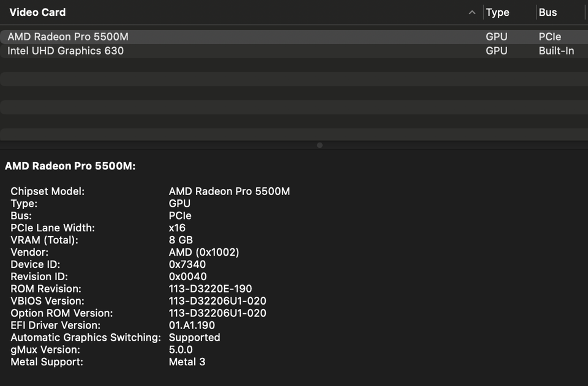The width and height of the screenshot is (588, 386).
Task: Click the Vendor value AMD (0x1002)
Action: pyautogui.click(x=204, y=252)
